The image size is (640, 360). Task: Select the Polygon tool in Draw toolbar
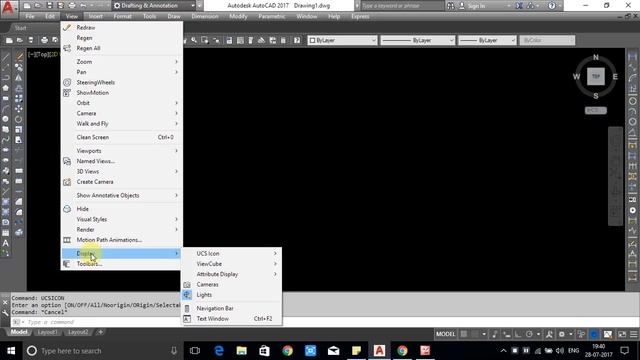coord(6,88)
